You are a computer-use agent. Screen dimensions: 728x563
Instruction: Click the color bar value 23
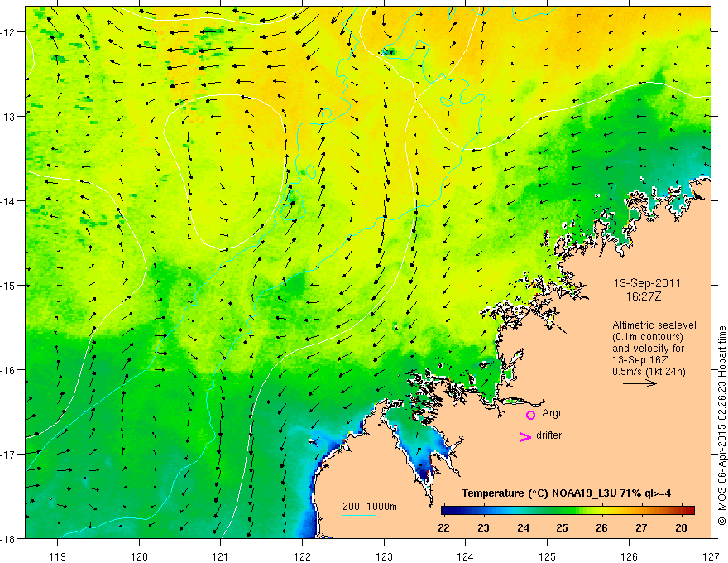tap(483, 527)
